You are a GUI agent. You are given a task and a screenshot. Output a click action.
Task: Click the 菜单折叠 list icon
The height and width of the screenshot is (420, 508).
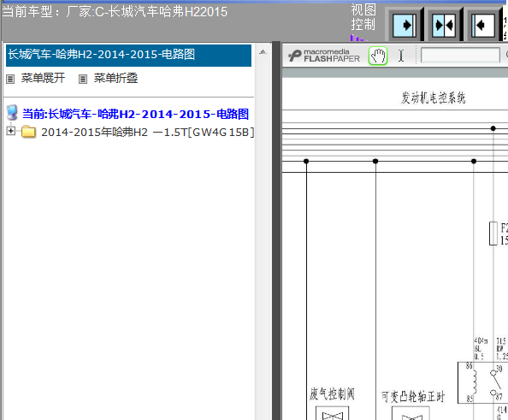coord(83,79)
